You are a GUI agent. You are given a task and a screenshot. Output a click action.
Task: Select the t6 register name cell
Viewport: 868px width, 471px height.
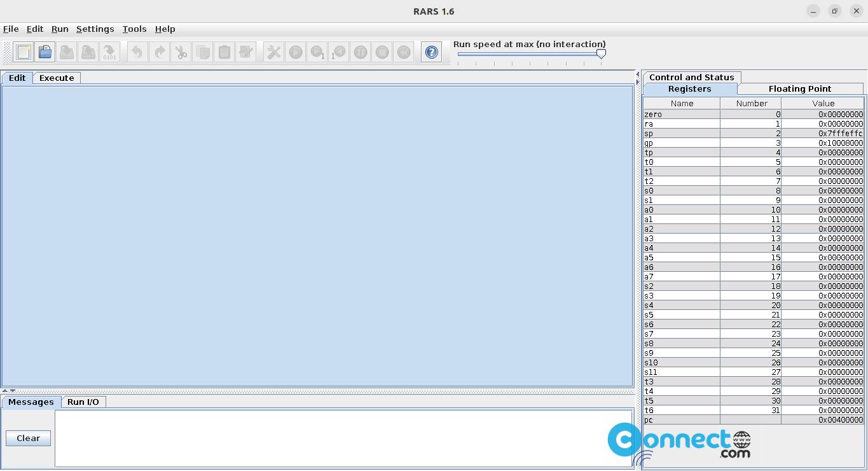(682, 411)
